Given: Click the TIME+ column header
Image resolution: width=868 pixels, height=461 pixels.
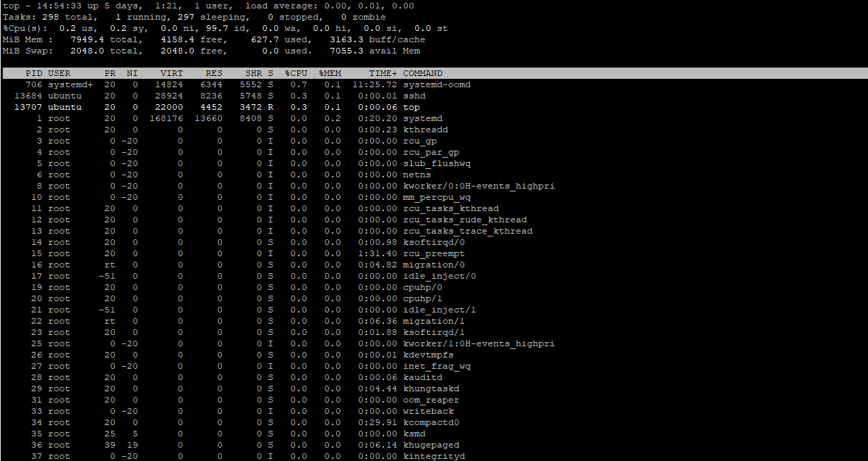Looking at the screenshot, I should click(x=383, y=73).
